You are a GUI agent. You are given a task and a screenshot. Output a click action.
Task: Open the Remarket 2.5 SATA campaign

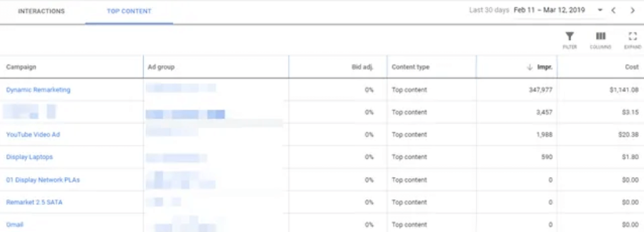click(x=34, y=202)
